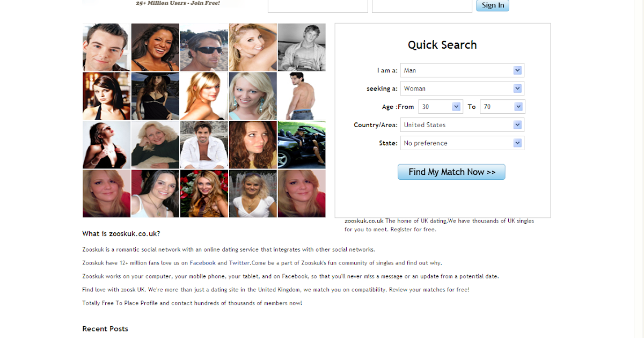The height and width of the screenshot is (338, 644).
Task: Click the 'Totally Free To Place Profile' sentence
Action: coord(192,303)
